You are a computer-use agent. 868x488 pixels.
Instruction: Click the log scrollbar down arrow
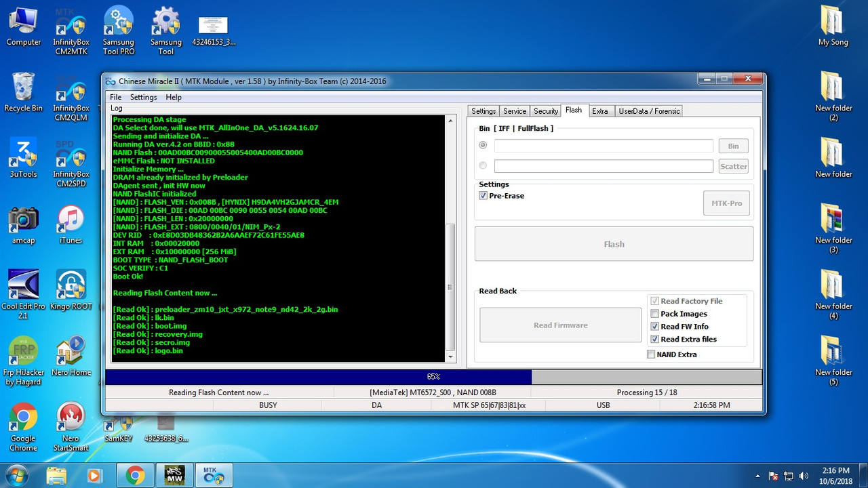coord(451,357)
